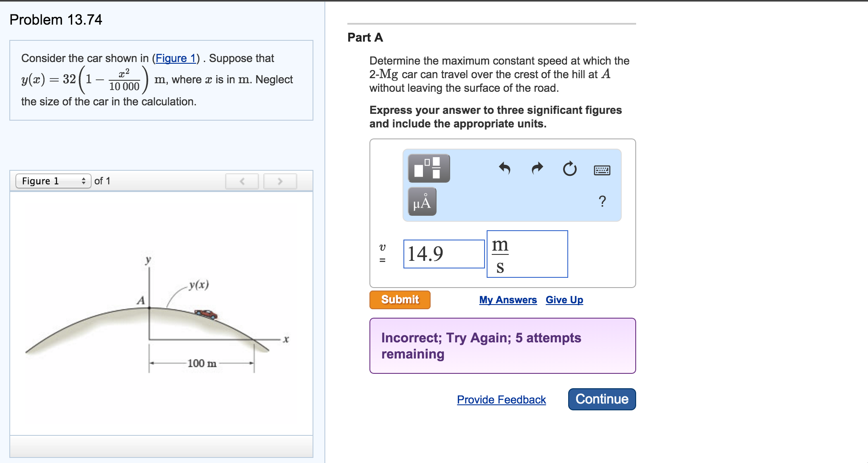Go to previous figure with left chevron
This screenshot has width=868, height=463.
click(x=242, y=181)
